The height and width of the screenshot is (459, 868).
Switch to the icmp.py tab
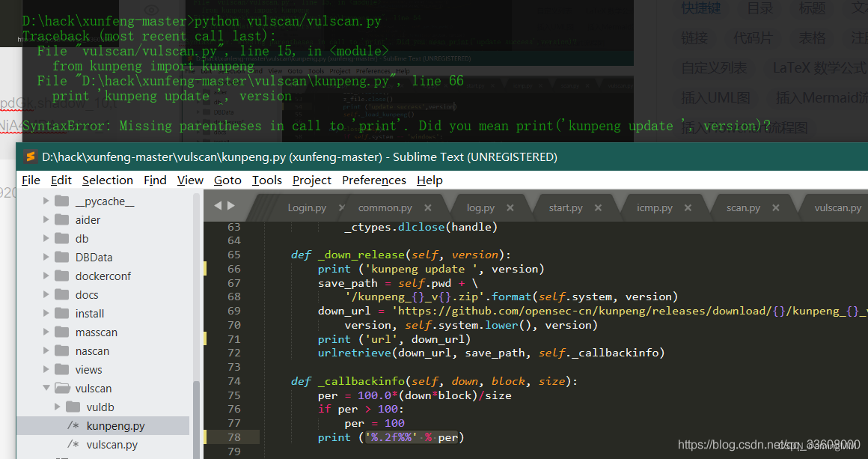click(654, 207)
